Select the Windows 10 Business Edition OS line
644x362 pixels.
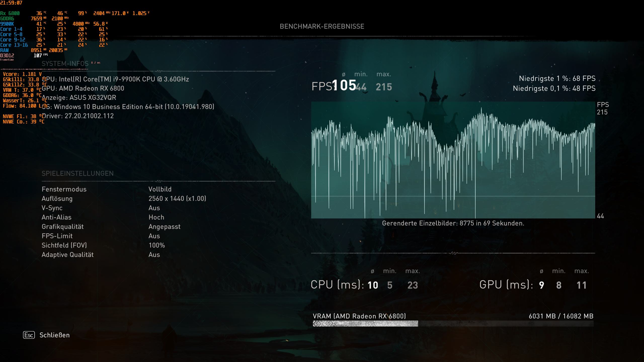click(x=128, y=107)
